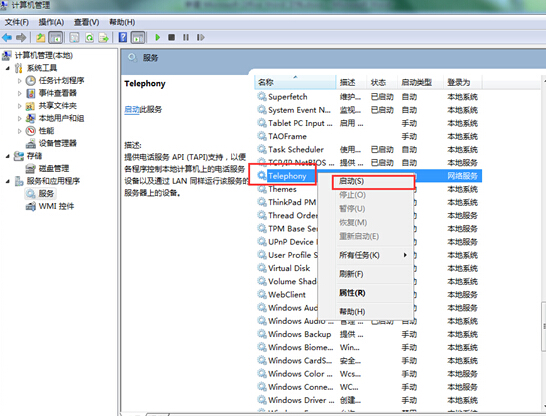Select the Windows Backup service row
This screenshot has width=546, height=416.
[x=369, y=335]
